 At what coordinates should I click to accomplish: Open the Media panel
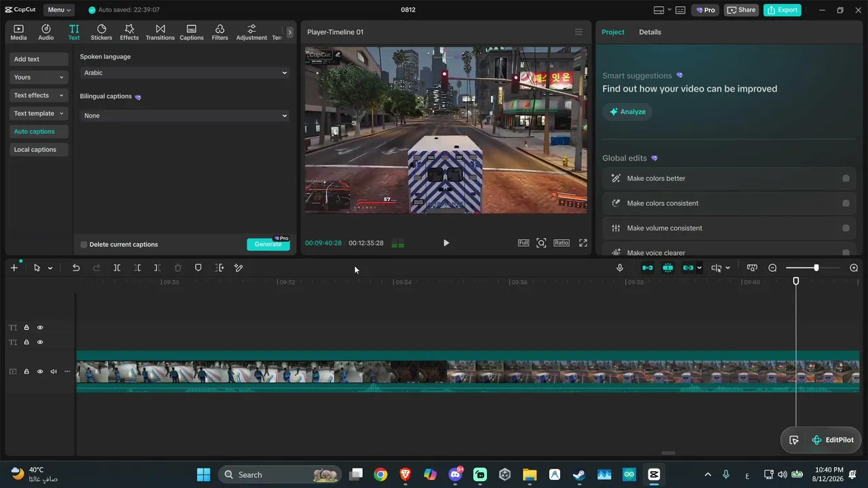pyautogui.click(x=18, y=32)
